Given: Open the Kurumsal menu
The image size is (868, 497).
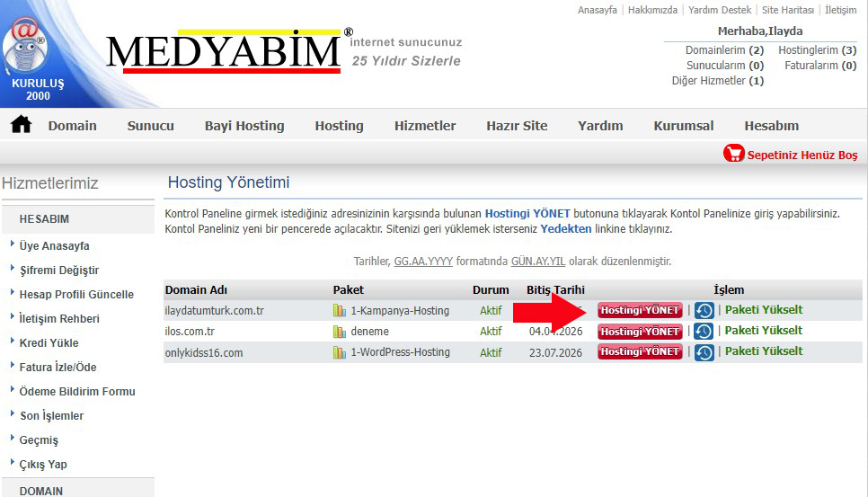Looking at the screenshot, I should (x=684, y=126).
